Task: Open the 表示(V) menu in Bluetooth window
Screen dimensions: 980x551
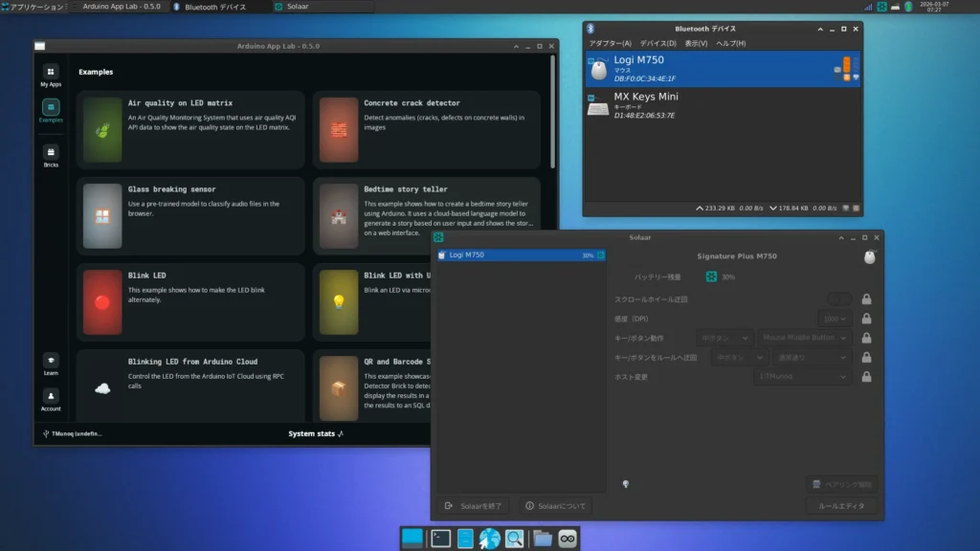Action: point(696,43)
